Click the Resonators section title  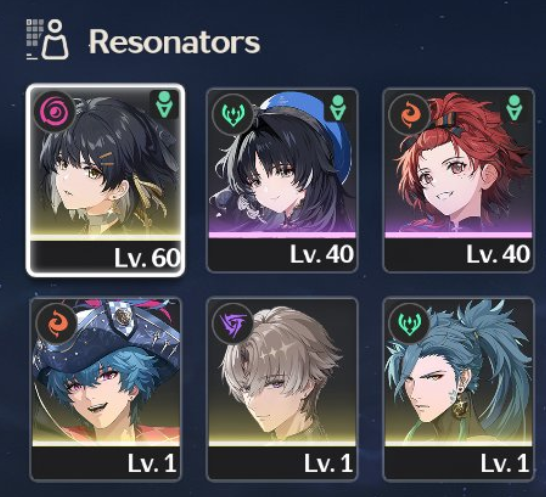coord(174,42)
